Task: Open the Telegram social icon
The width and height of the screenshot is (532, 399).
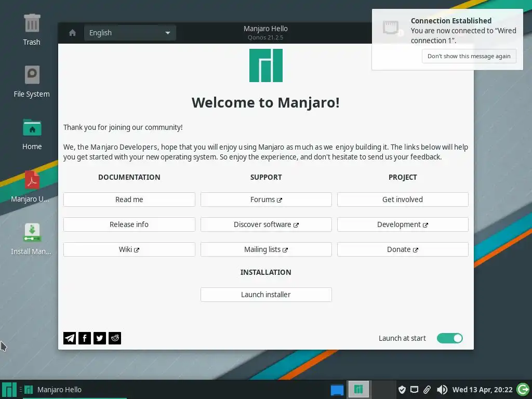Action: pyautogui.click(x=70, y=338)
